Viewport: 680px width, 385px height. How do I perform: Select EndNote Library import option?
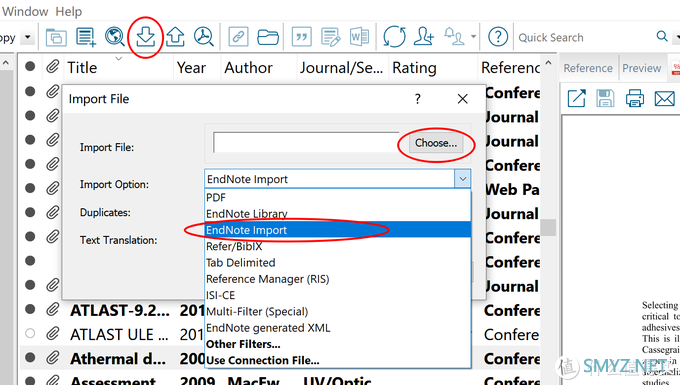point(338,214)
